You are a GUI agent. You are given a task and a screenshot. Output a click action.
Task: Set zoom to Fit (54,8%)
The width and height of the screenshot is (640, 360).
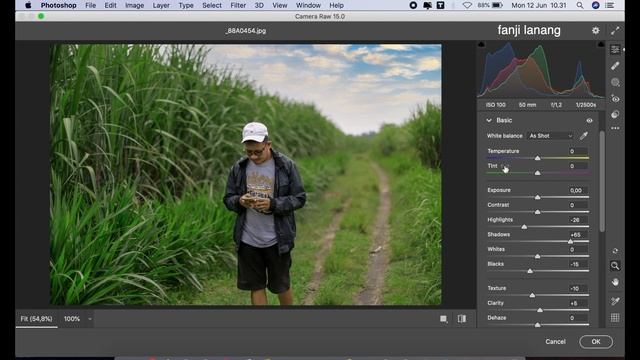point(36,319)
